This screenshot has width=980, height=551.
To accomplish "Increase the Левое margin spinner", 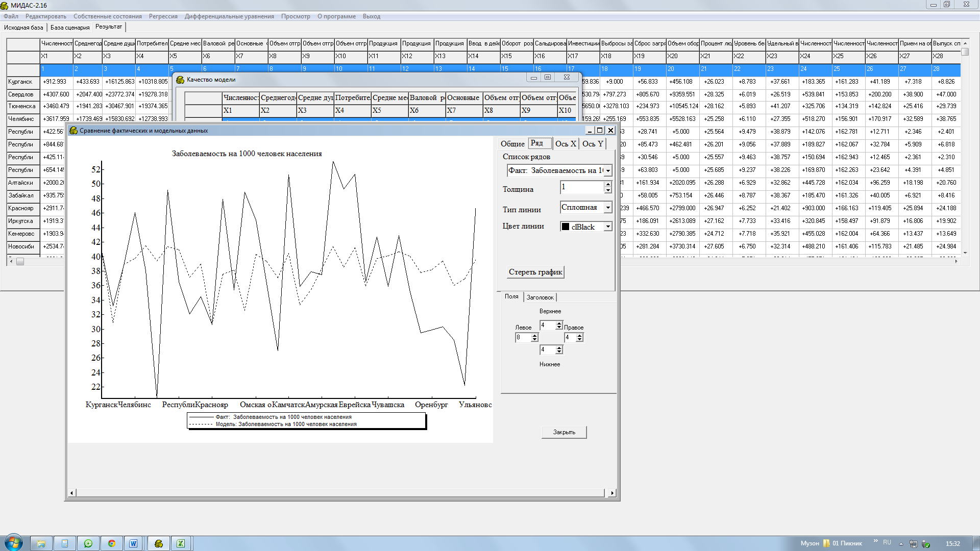I will tap(534, 335).
